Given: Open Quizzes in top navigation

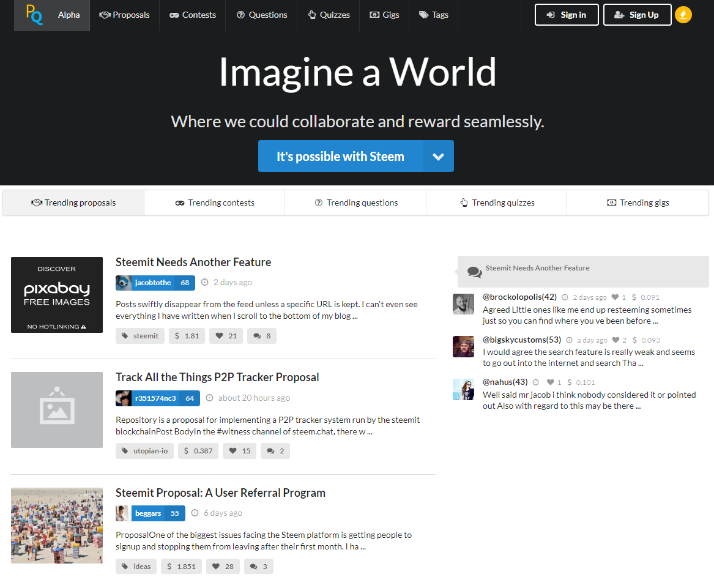Looking at the screenshot, I should coord(329,15).
